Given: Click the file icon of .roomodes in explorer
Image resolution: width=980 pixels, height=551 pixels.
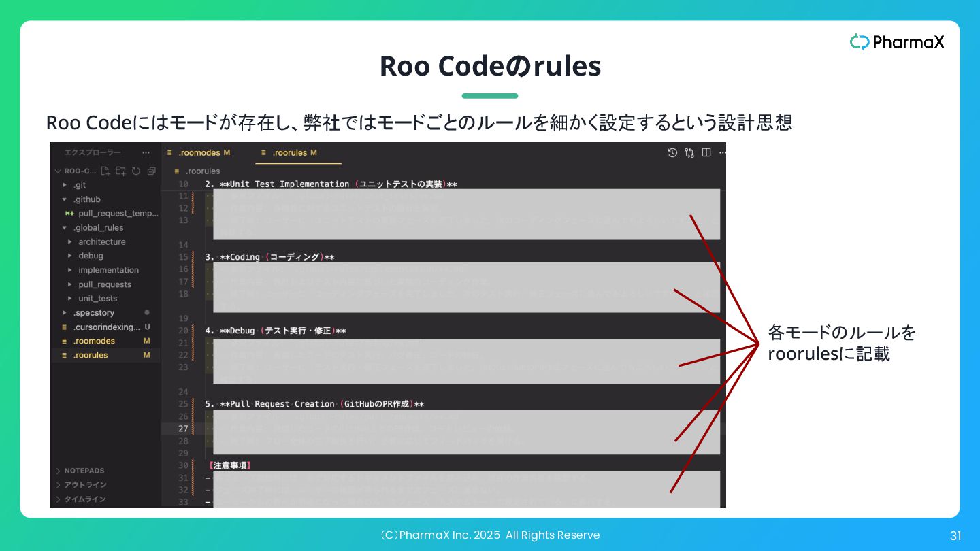Looking at the screenshot, I should pos(65,341).
